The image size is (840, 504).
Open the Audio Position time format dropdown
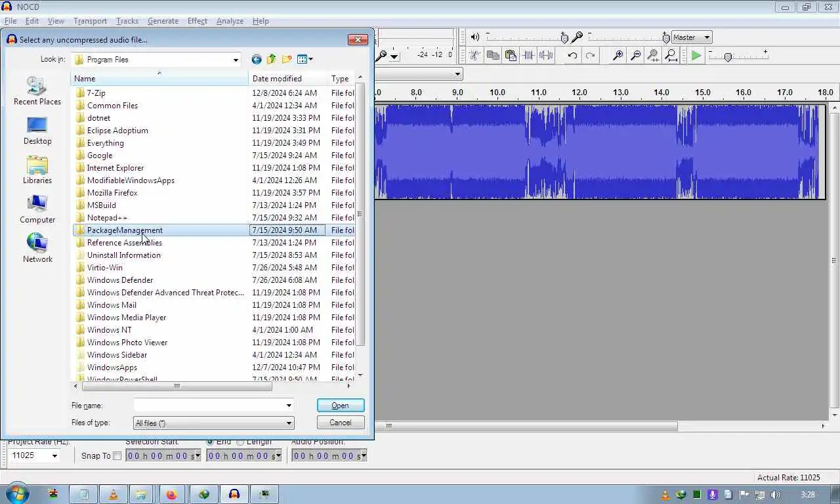coord(363,456)
